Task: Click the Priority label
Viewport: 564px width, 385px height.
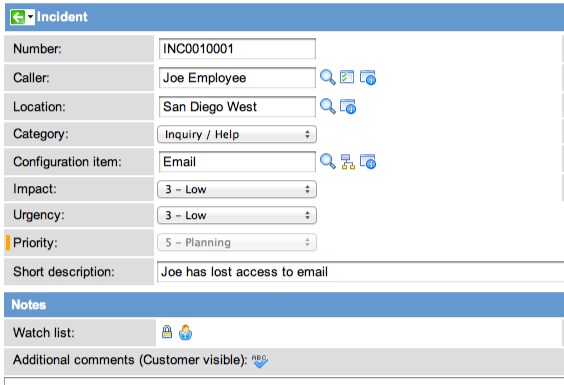Action: [35, 243]
